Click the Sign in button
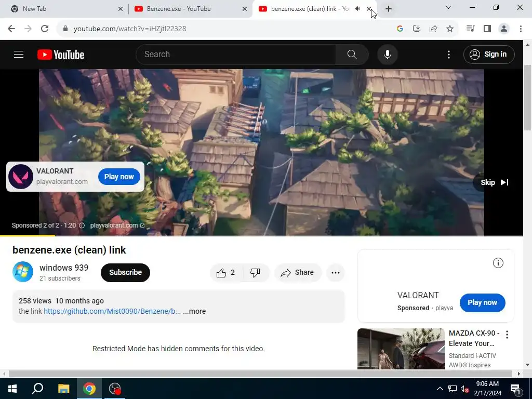Viewport: 532px width, 399px height. coord(489,54)
